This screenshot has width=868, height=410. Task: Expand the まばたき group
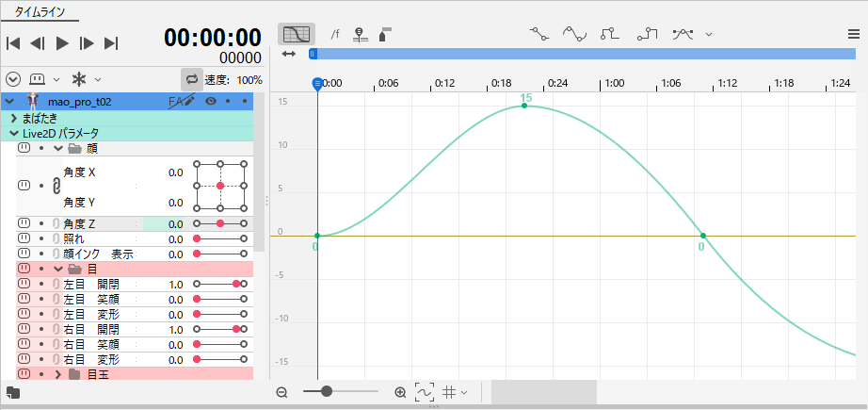point(13,119)
